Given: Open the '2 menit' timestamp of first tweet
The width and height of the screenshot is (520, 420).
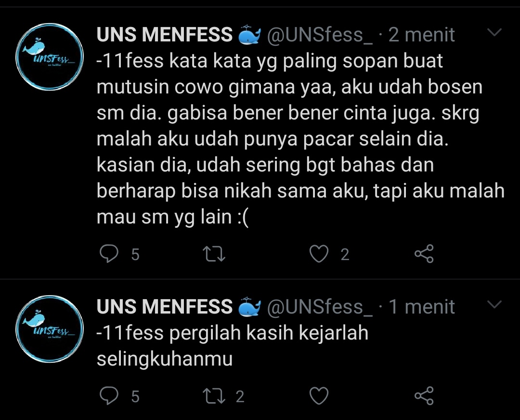Looking at the screenshot, I should (x=421, y=35).
